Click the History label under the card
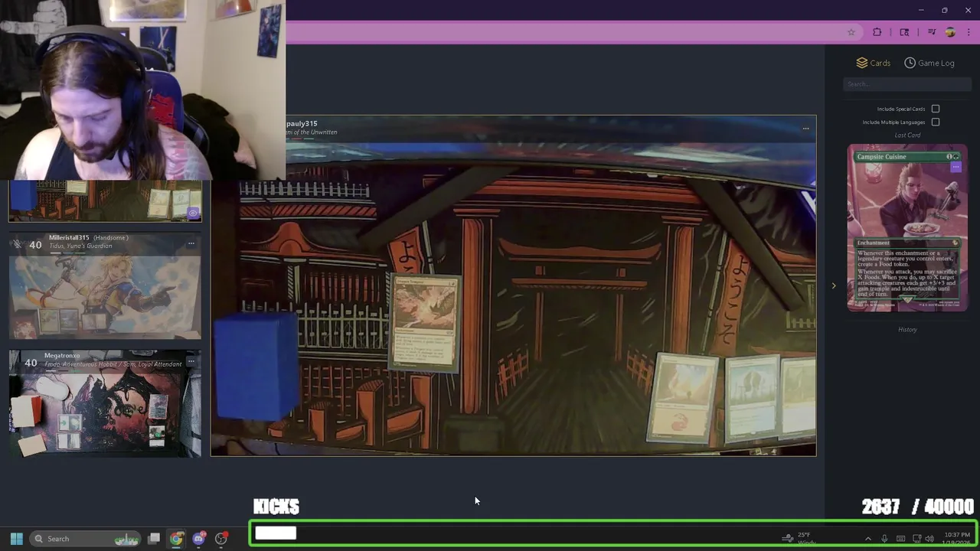This screenshot has width=980, height=551. (x=907, y=330)
